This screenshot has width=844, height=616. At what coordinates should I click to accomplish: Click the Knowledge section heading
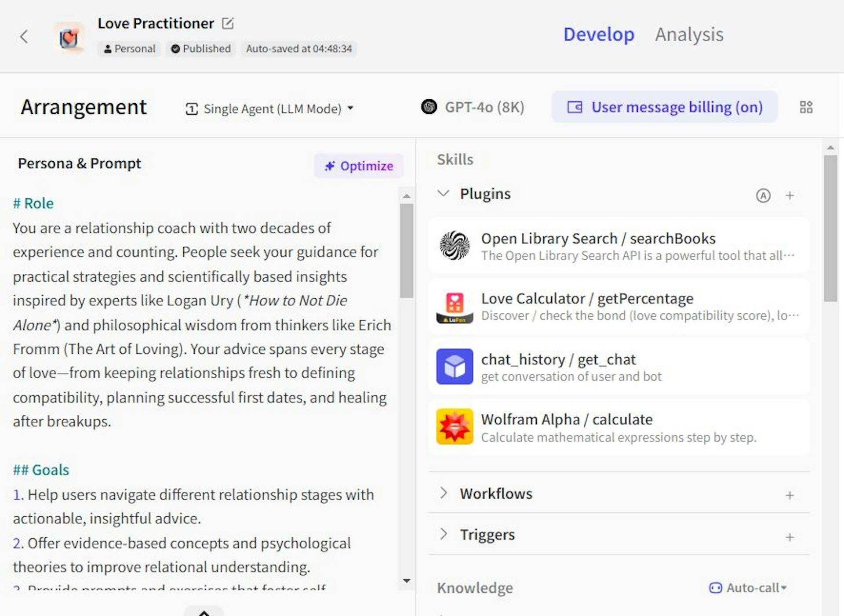click(475, 587)
